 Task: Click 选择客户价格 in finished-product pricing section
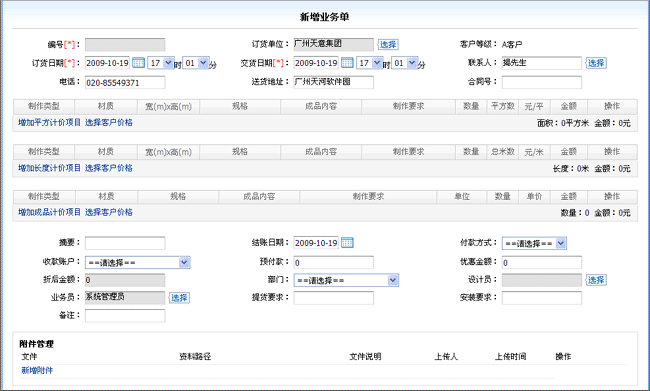pos(109,212)
